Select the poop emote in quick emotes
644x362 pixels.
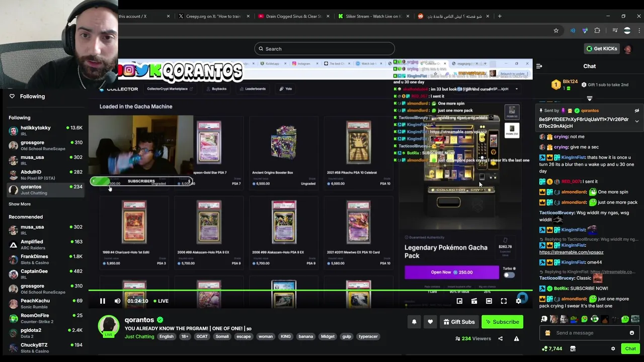tap(604, 319)
